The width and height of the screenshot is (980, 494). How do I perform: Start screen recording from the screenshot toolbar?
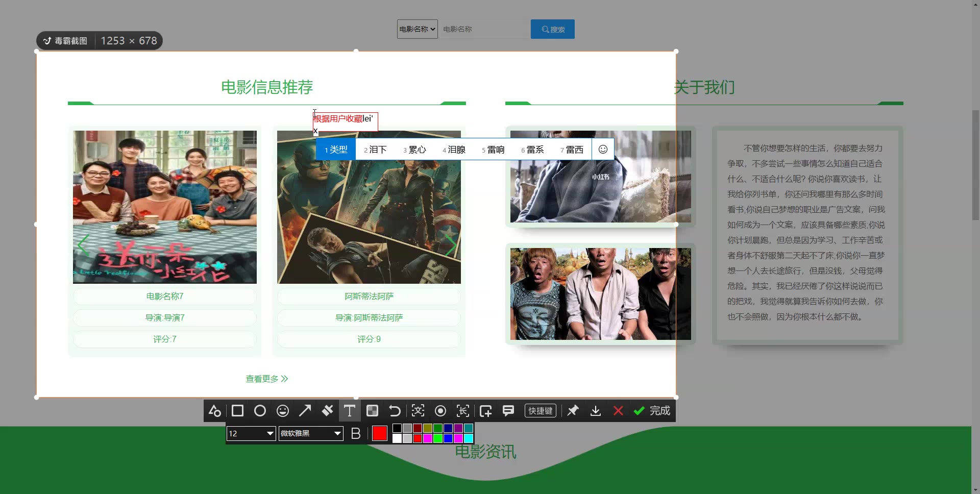click(440, 411)
